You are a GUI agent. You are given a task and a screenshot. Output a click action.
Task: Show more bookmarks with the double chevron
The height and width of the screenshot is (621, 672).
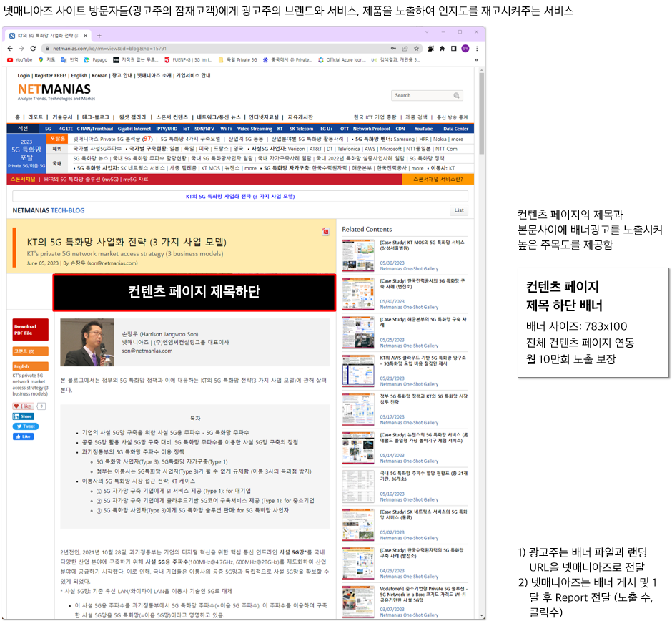476,59
